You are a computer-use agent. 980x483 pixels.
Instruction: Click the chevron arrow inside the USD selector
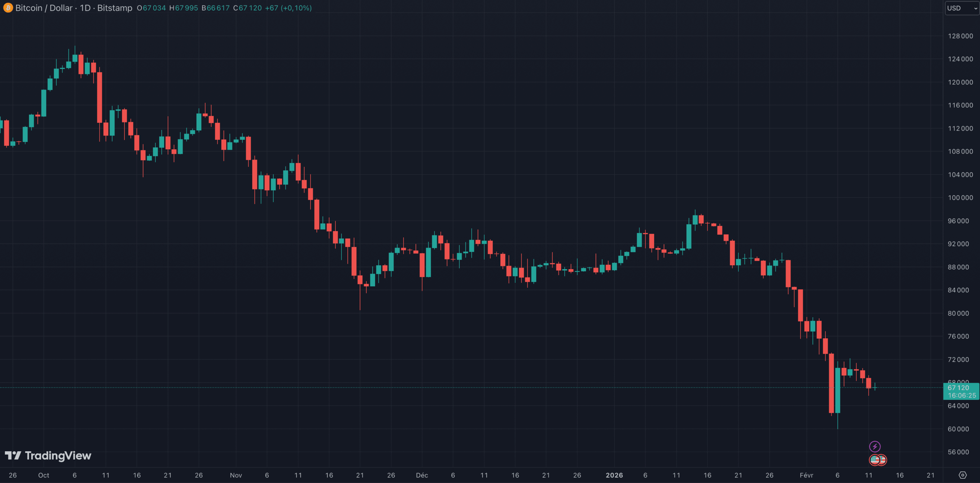[x=972, y=8]
